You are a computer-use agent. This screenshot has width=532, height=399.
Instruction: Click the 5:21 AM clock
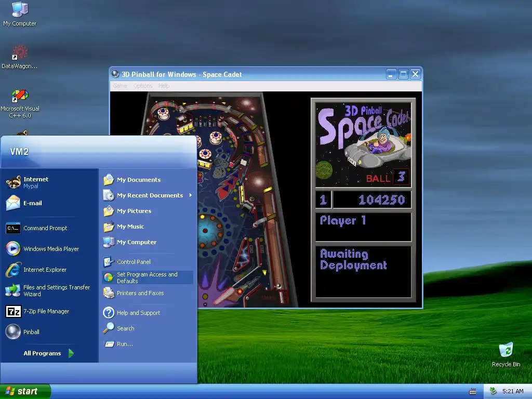click(513, 391)
